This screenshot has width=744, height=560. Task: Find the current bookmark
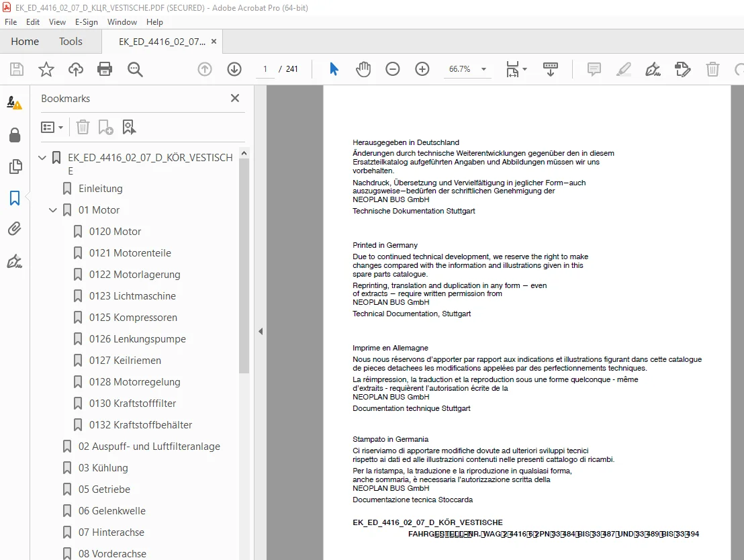tap(129, 127)
